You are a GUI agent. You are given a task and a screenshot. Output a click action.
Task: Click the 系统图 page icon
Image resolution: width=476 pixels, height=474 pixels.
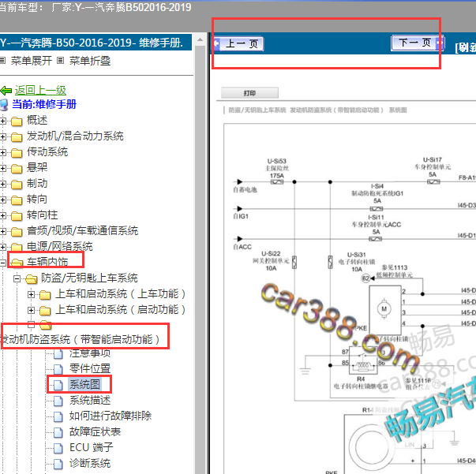pyautogui.click(x=58, y=385)
